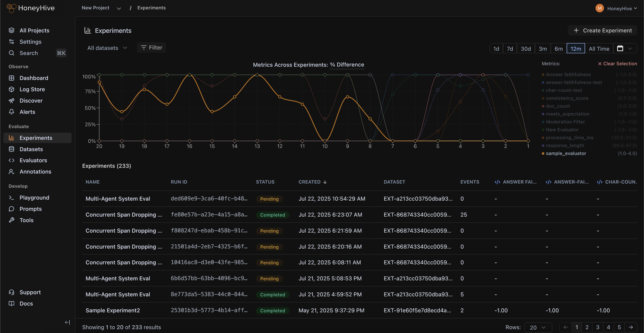This screenshot has height=333, width=644.
Task: Open the Evaluators page
Action: click(33, 160)
